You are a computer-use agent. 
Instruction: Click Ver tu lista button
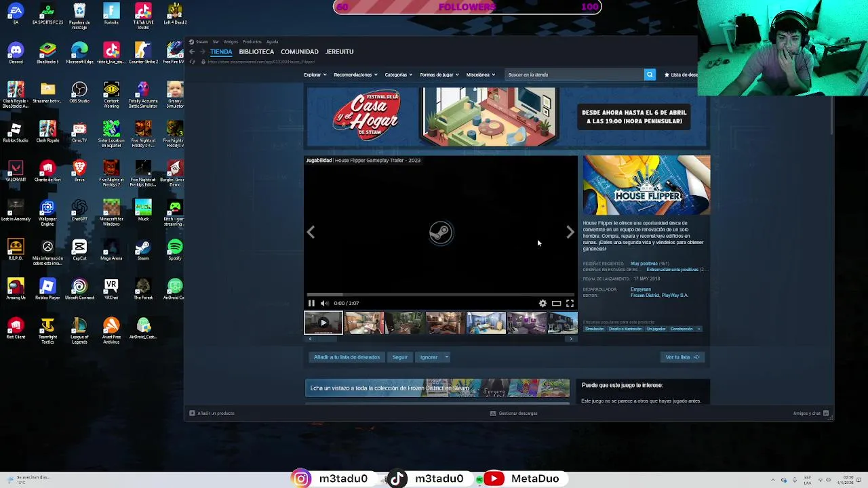(x=682, y=357)
